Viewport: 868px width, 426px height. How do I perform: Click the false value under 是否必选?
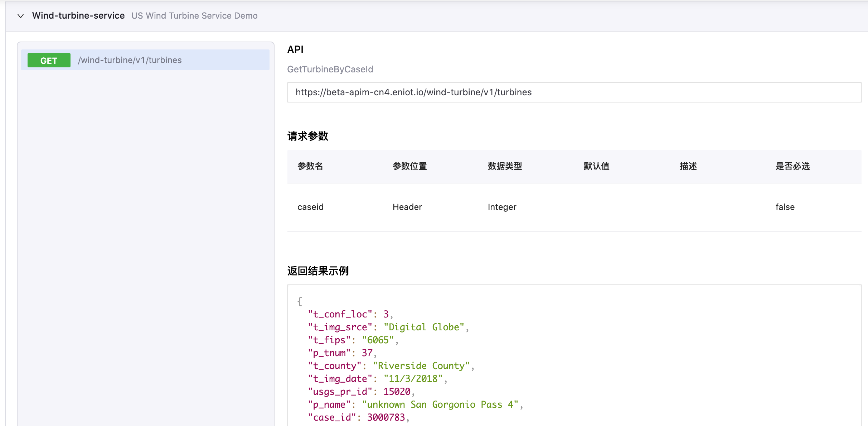click(785, 207)
